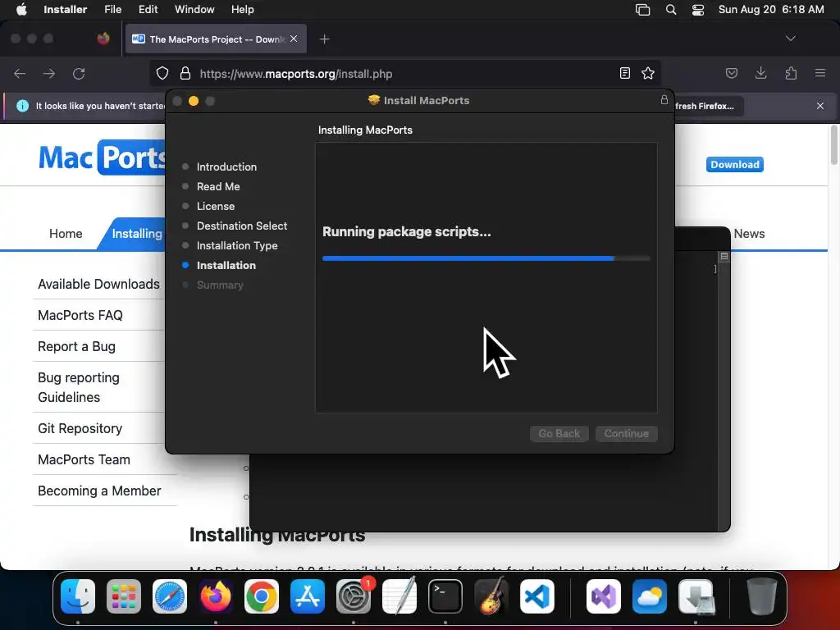This screenshot has width=840, height=630.
Task: Go forward in Firefox history
Action: click(x=49, y=73)
